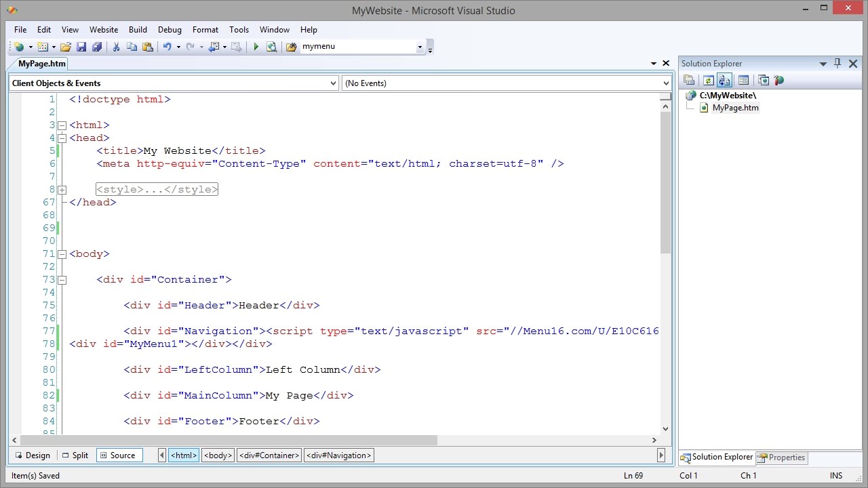The image size is (868, 488).
Task: Open the Edit menu
Action: [44, 30]
